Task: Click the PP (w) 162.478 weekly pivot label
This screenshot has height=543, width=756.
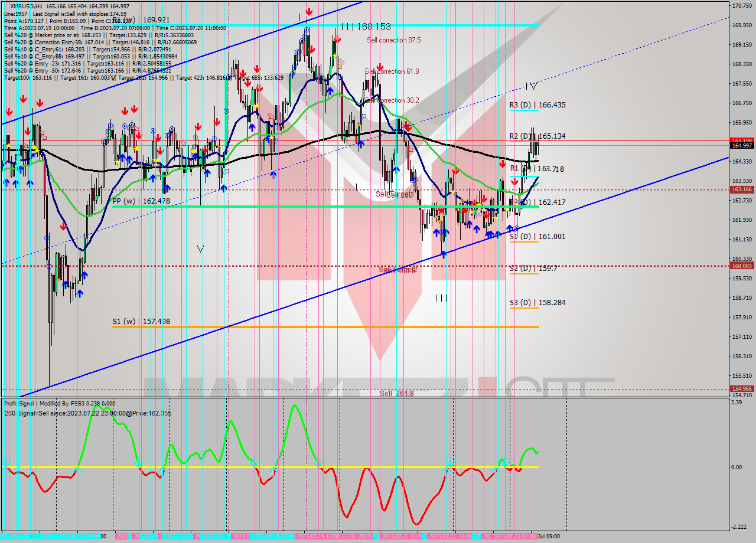Action: (141, 201)
